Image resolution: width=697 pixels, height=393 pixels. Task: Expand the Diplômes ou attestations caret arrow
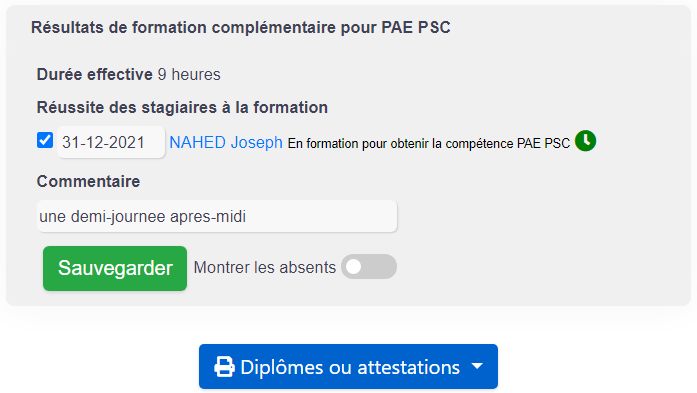coord(477,366)
